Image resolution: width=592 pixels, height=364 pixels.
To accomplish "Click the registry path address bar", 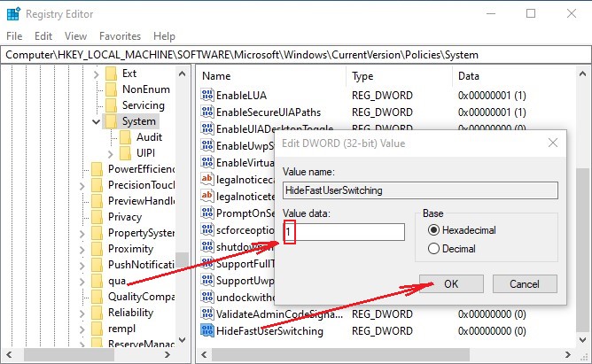I will [296, 55].
